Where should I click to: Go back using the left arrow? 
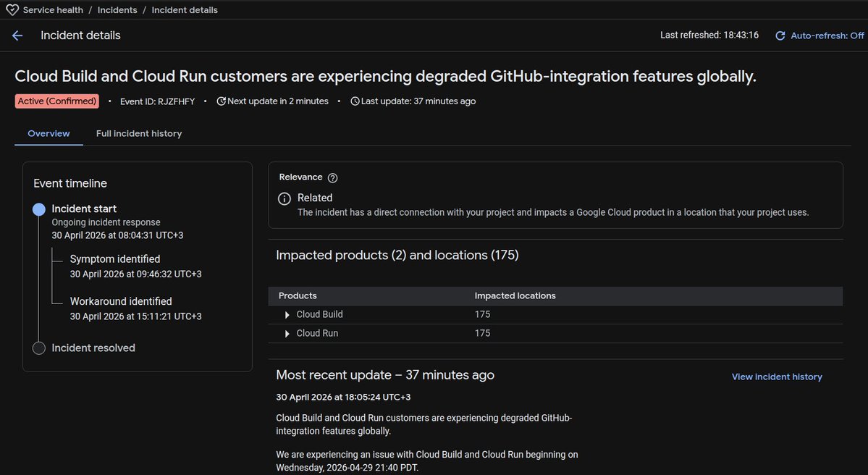pyautogui.click(x=17, y=35)
